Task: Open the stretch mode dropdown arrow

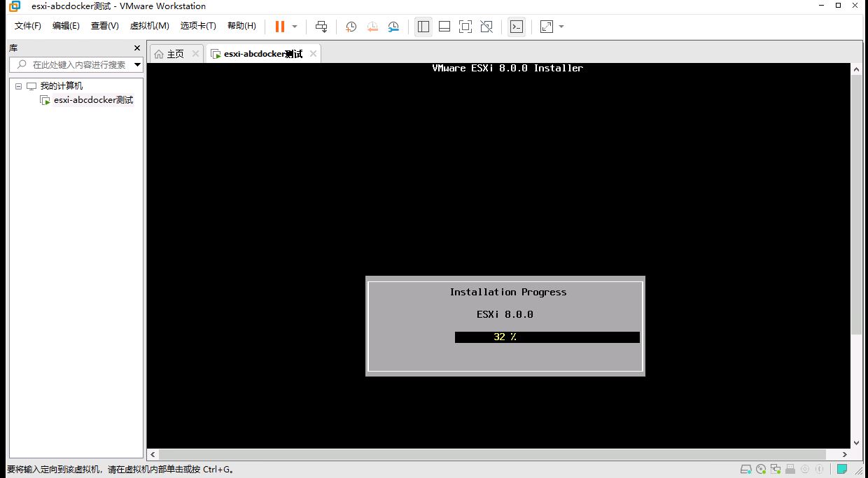Action: point(561,27)
